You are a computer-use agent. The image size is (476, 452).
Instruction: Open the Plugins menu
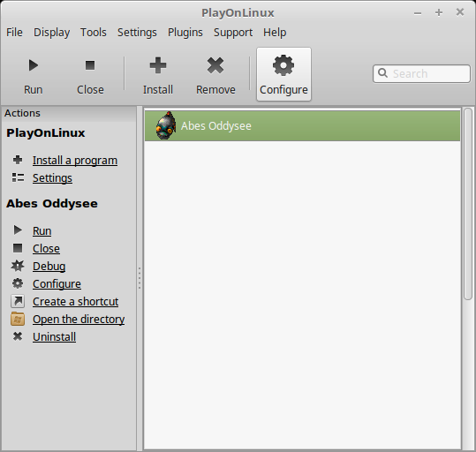coord(185,32)
